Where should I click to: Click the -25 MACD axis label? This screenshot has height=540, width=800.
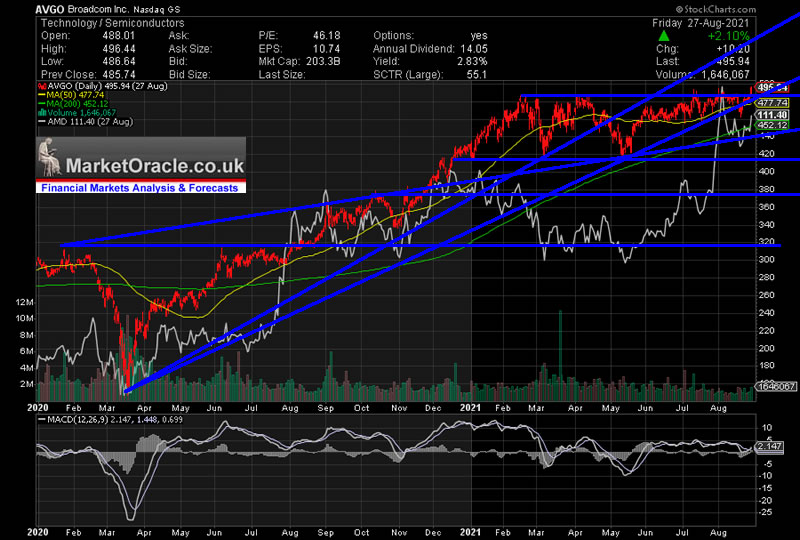[x=766, y=512]
